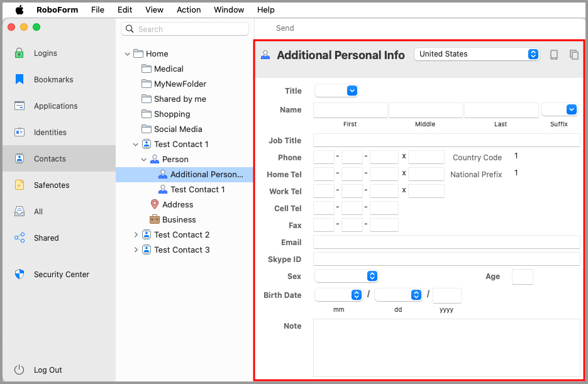Click the Last name field
The image size is (588, 384).
click(x=501, y=110)
